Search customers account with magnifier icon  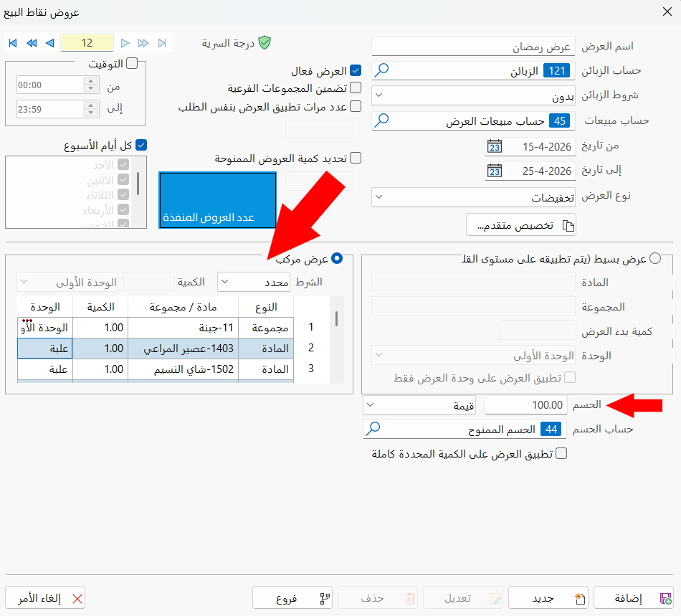pos(382,70)
